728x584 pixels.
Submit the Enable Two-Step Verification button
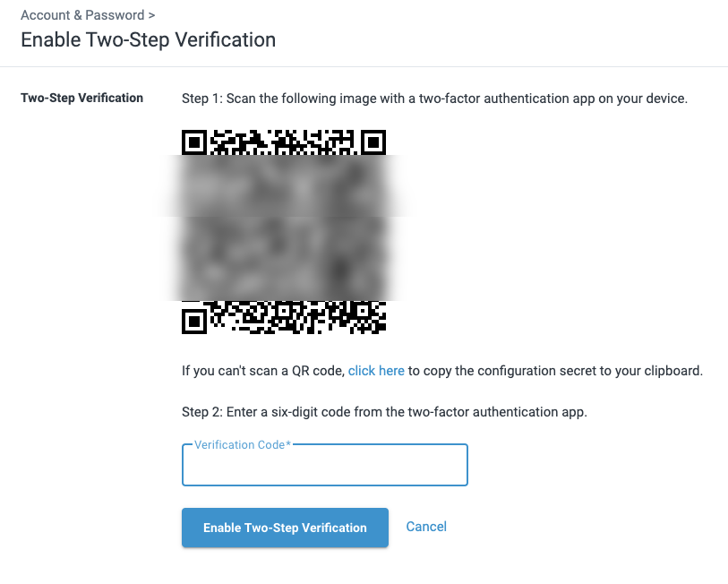pos(285,528)
